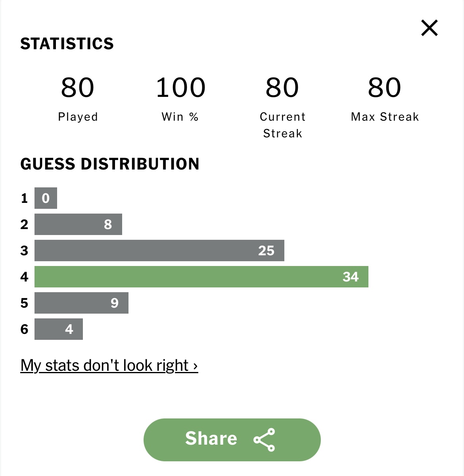Click the Max Streak number 80
This screenshot has width=464, height=476.
coord(385,87)
